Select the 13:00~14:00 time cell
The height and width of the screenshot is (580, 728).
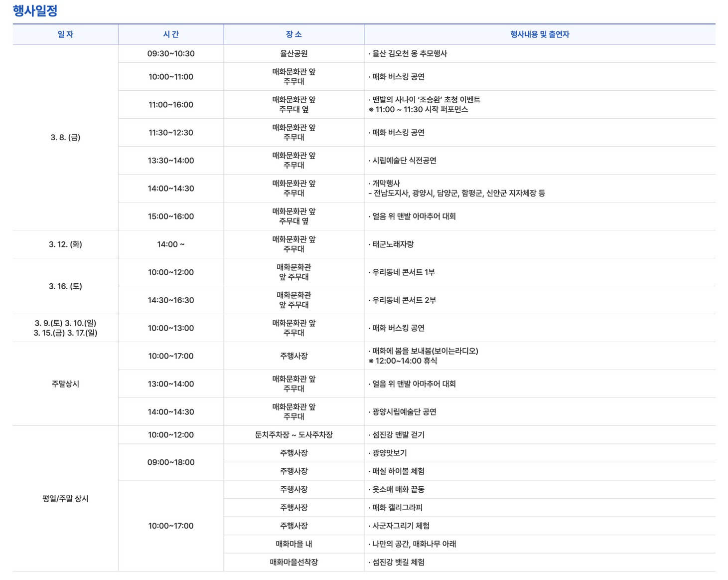[171, 384]
